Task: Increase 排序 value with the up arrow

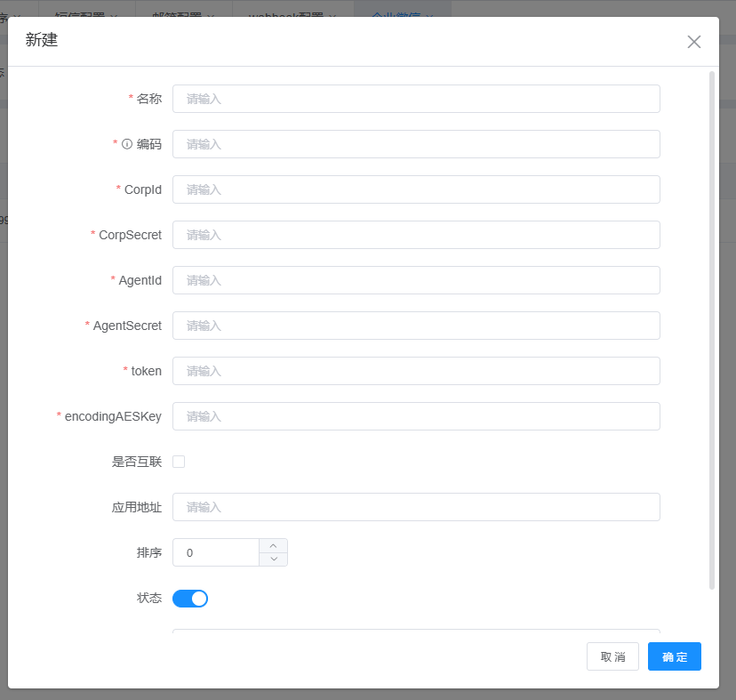Action: pyautogui.click(x=273, y=545)
